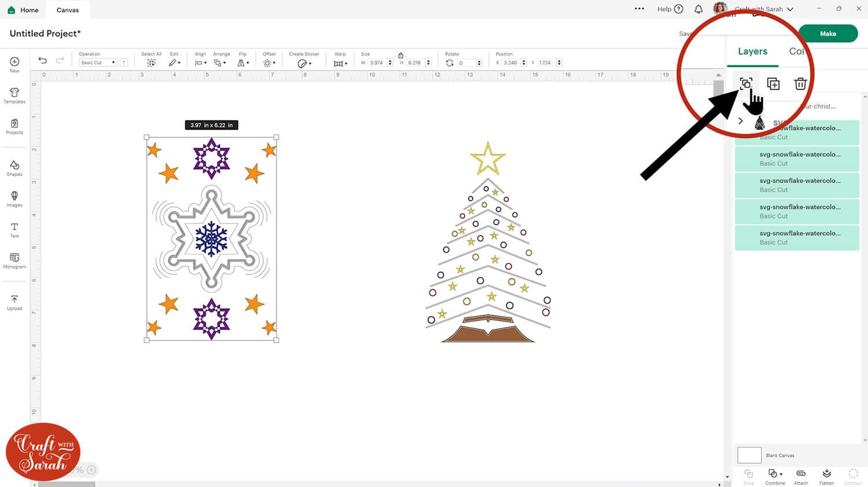Delete selected layers with trash icon
This screenshot has height=487, width=868.
(800, 84)
